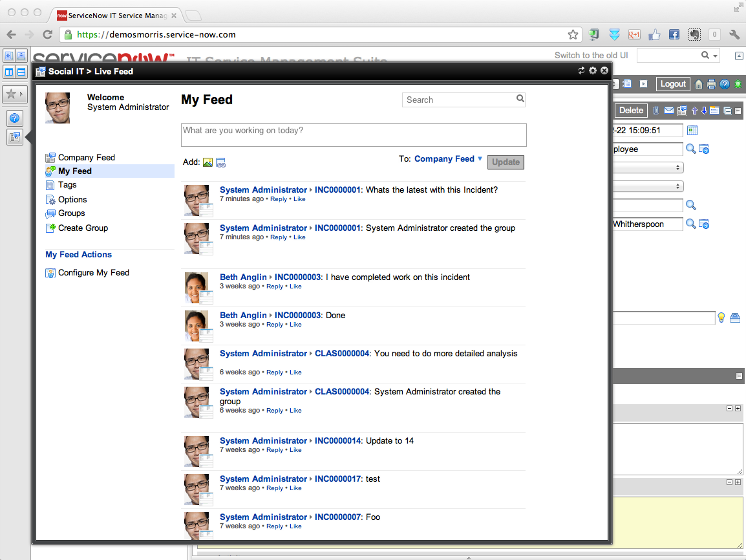This screenshot has height=560, width=746.
Task: Click the Facebook extension icon in browser toolbar
Action: pos(674,34)
